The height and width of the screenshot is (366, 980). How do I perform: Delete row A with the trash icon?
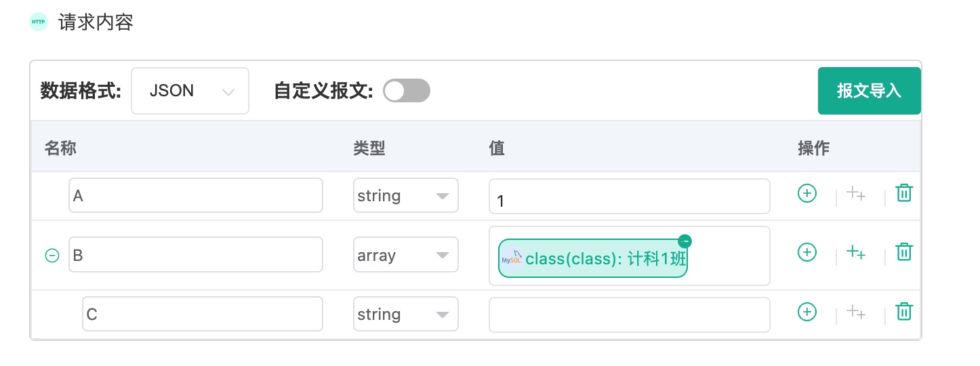(x=904, y=193)
